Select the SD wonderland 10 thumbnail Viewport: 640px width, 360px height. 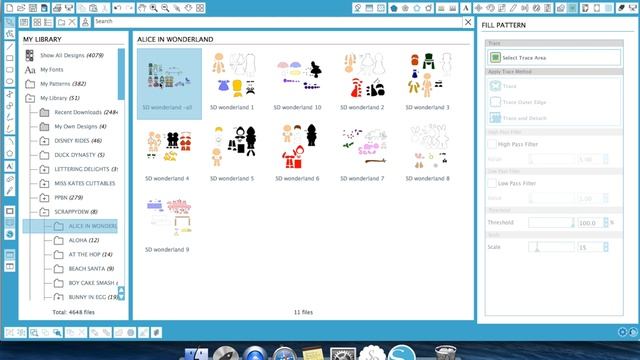pyautogui.click(x=298, y=81)
